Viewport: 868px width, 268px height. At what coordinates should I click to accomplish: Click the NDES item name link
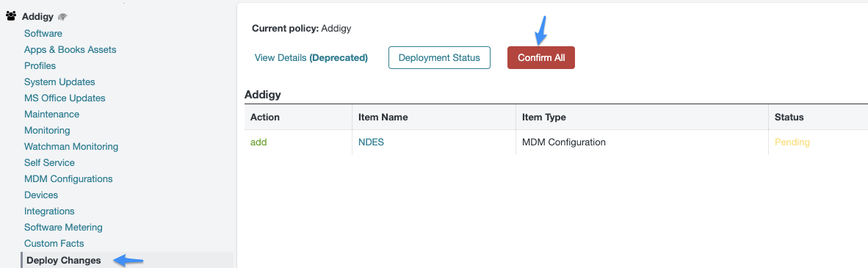(372, 142)
